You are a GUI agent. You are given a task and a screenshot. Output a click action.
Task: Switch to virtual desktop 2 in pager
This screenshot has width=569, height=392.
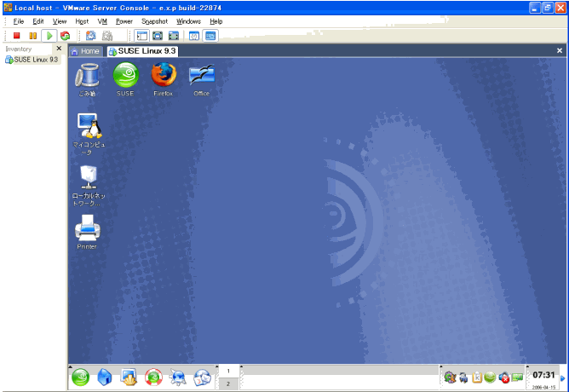point(227,384)
